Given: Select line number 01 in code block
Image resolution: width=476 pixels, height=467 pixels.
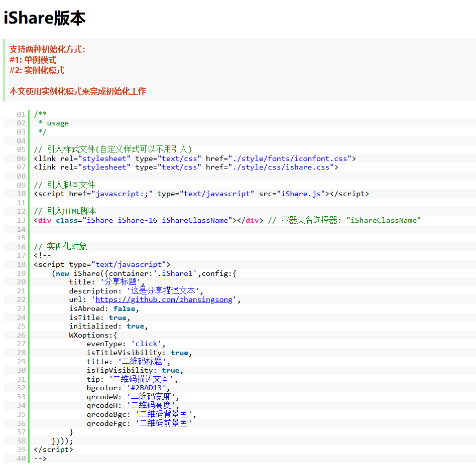Looking at the screenshot, I should tap(21, 114).
